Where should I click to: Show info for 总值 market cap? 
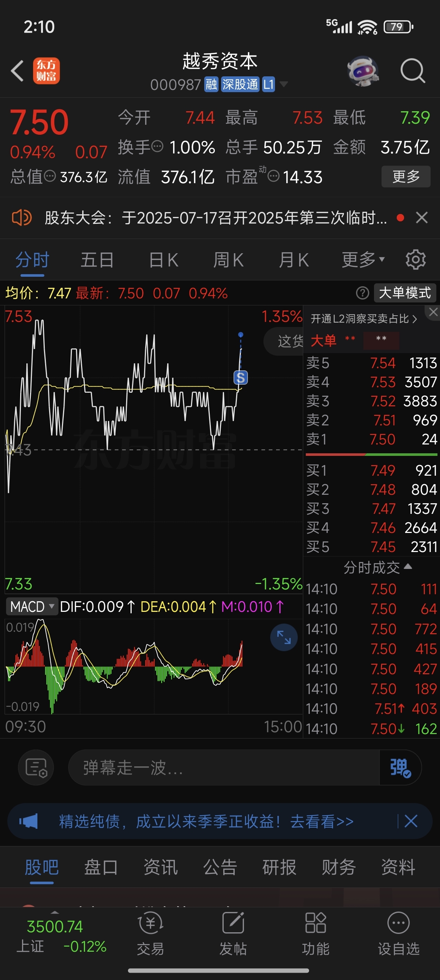point(50,176)
